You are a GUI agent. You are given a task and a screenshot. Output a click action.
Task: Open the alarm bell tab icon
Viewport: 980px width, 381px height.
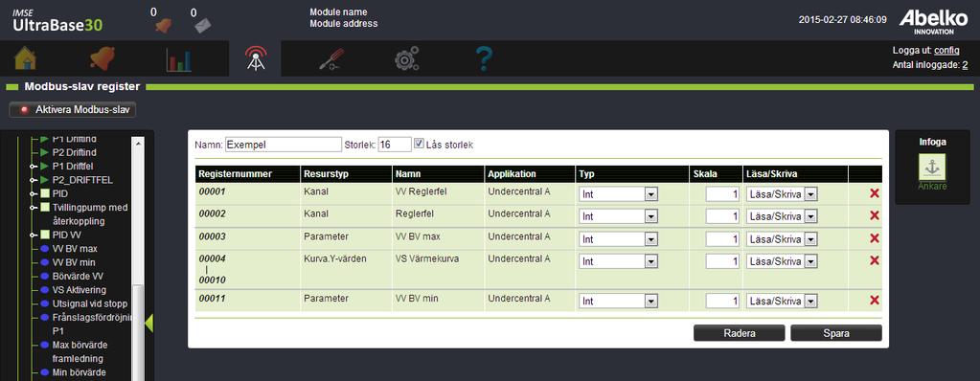click(x=103, y=58)
